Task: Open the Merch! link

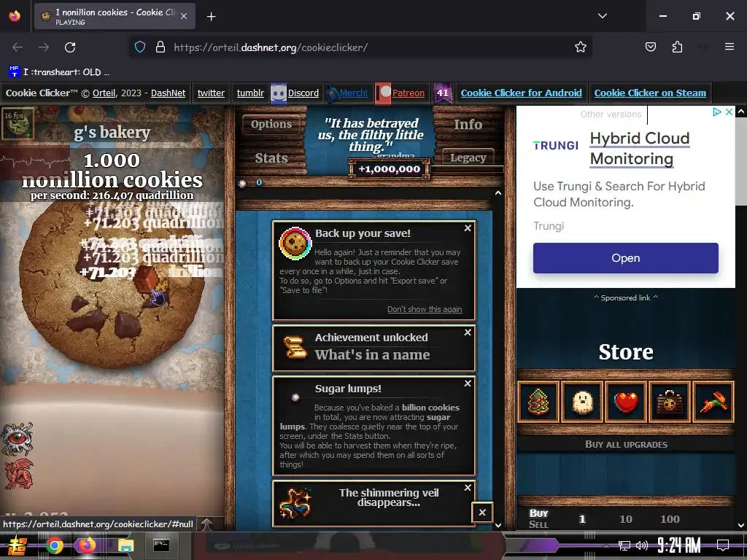Action: pos(353,93)
